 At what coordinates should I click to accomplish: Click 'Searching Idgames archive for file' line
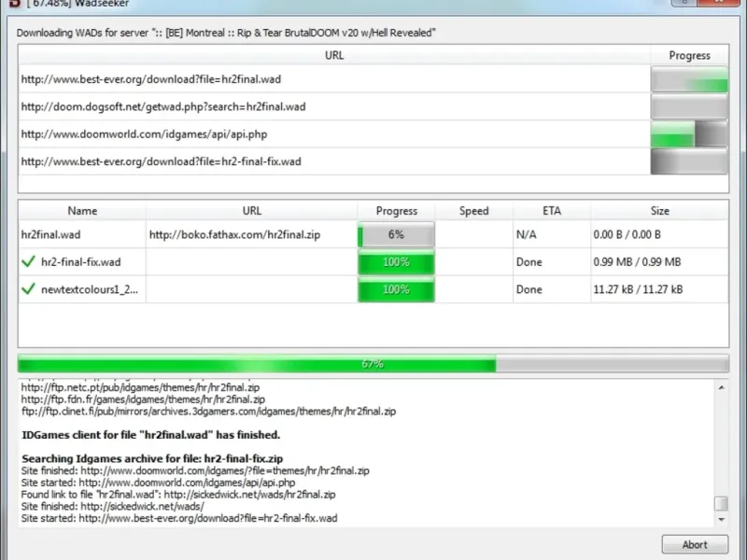click(x=152, y=458)
